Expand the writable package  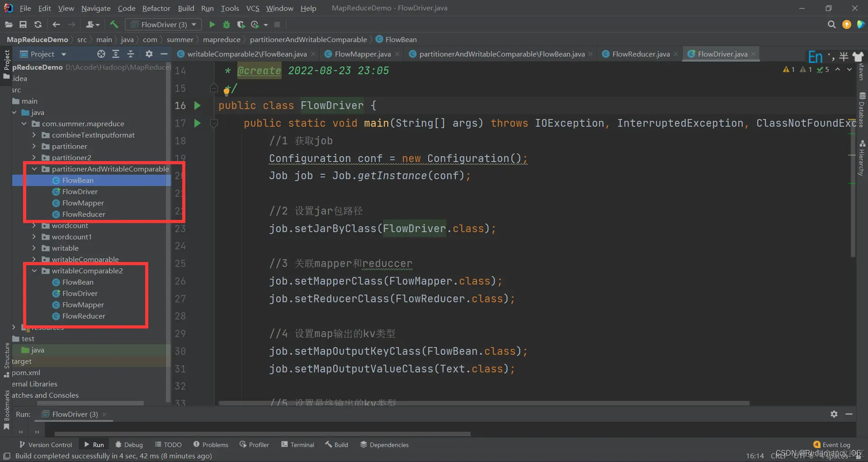click(x=34, y=248)
